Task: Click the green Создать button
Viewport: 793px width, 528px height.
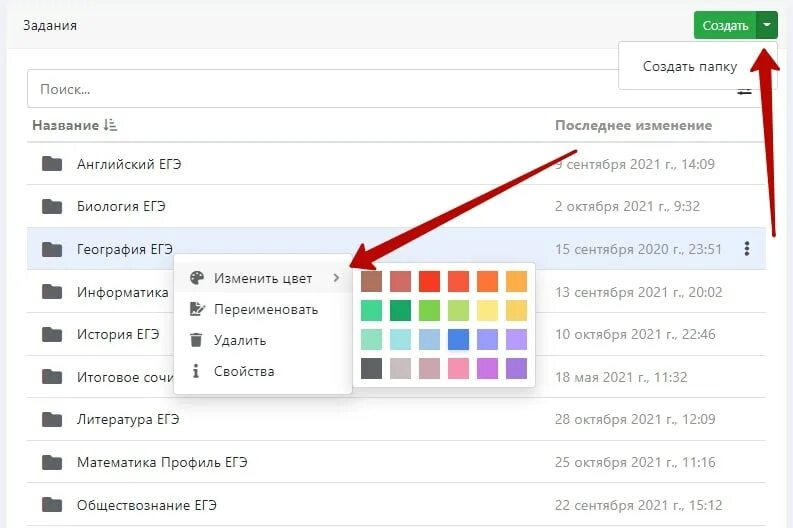Action: (x=725, y=25)
